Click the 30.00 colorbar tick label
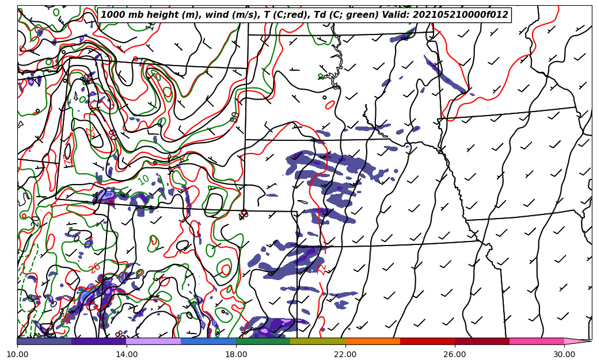 (564, 354)
